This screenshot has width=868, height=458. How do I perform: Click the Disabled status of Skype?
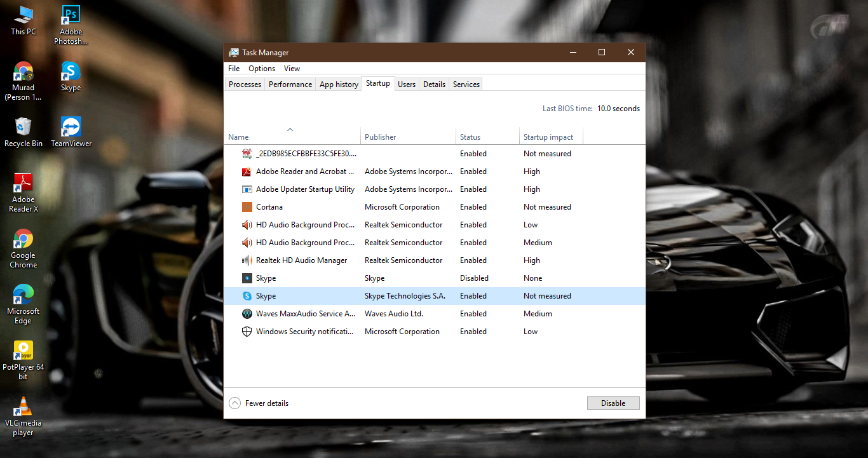coord(474,278)
